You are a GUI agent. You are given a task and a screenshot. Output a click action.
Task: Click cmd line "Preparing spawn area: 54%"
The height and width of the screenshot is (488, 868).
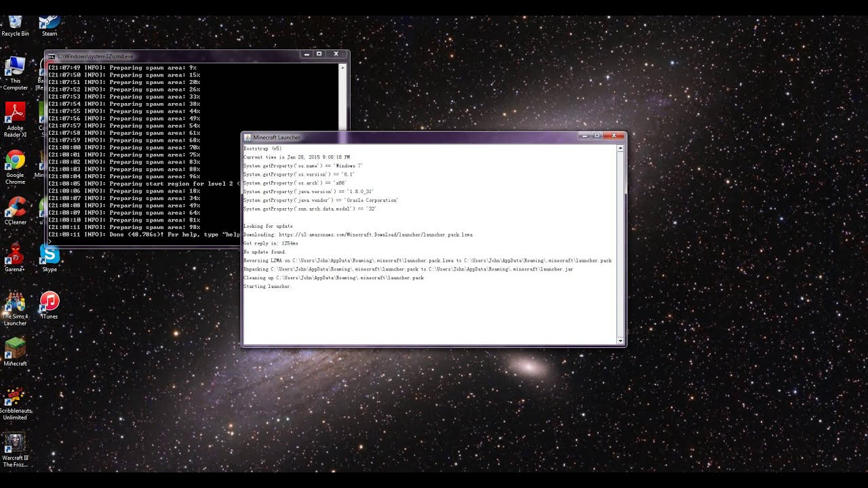point(124,126)
